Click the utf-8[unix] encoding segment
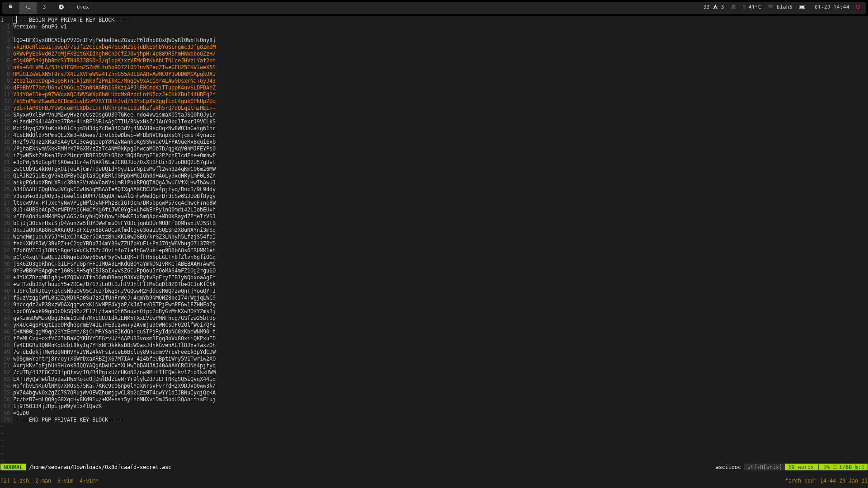 [x=764, y=467]
